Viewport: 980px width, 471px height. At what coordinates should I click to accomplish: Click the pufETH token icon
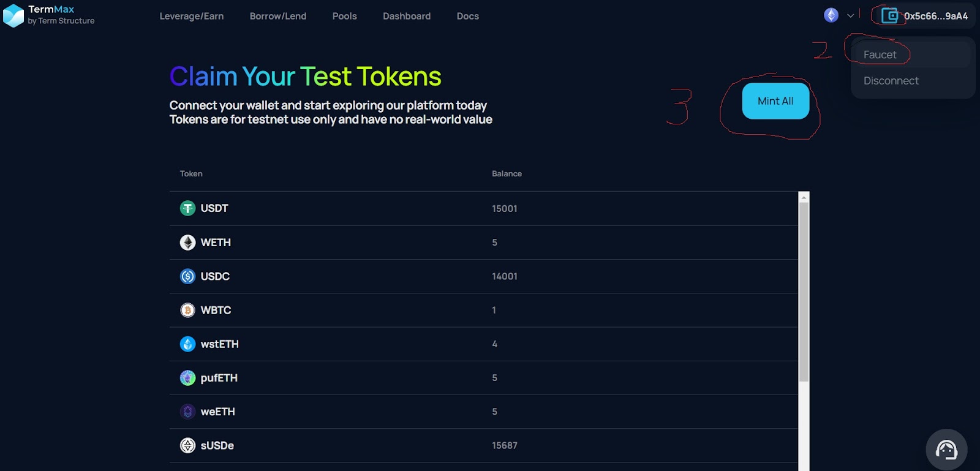(x=187, y=378)
